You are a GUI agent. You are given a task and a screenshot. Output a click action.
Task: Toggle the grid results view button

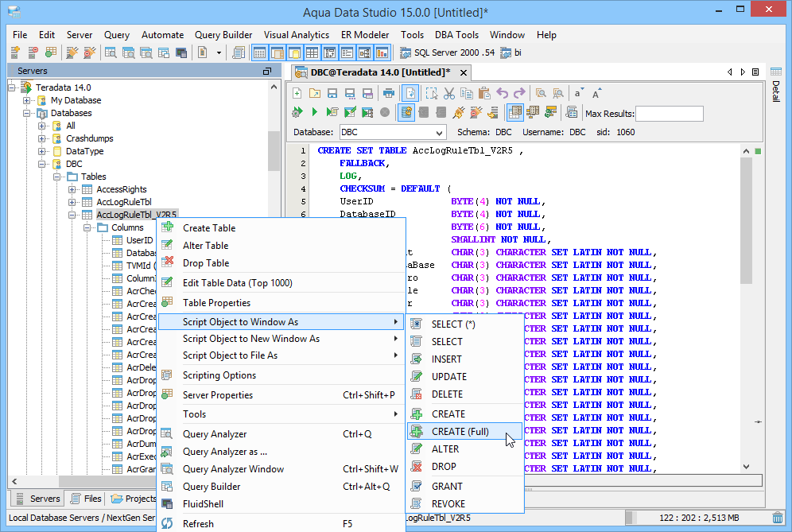click(x=514, y=112)
